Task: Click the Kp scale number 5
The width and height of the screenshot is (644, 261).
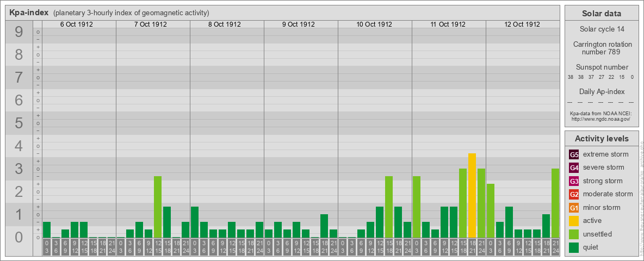Action: tap(18, 123)
